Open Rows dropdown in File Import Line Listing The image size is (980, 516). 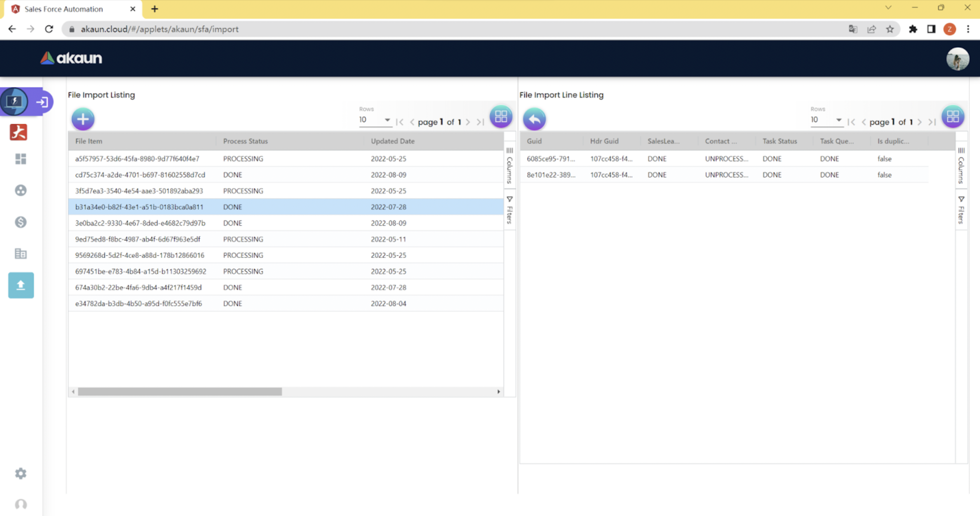click(826, 120)
